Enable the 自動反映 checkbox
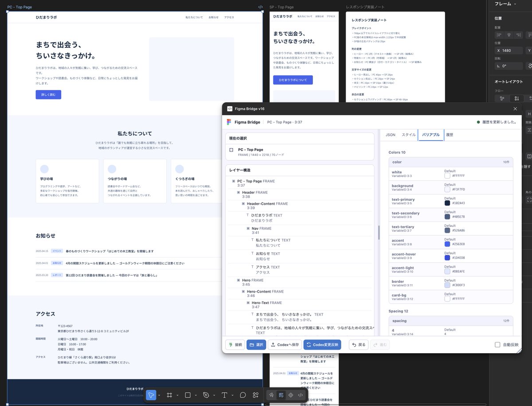Image resolution: width=532 pixels, height=406 pixels. click(x=497, y=345)
